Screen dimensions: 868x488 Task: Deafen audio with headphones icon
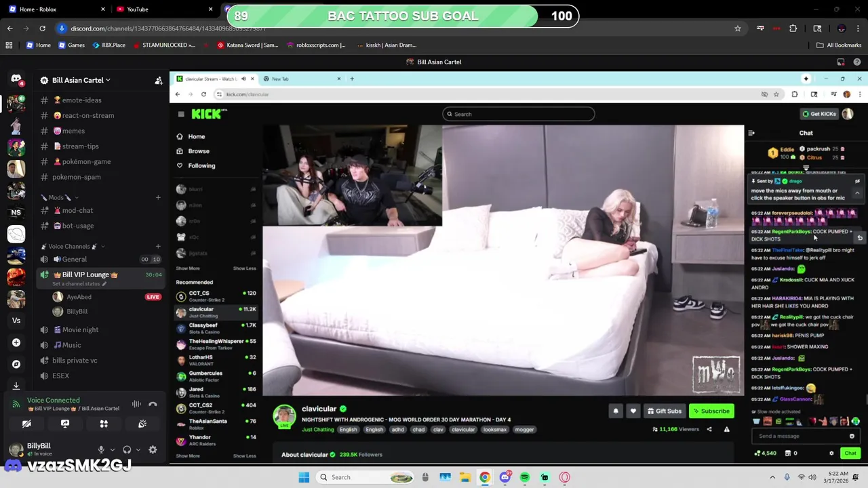(127, 449)
